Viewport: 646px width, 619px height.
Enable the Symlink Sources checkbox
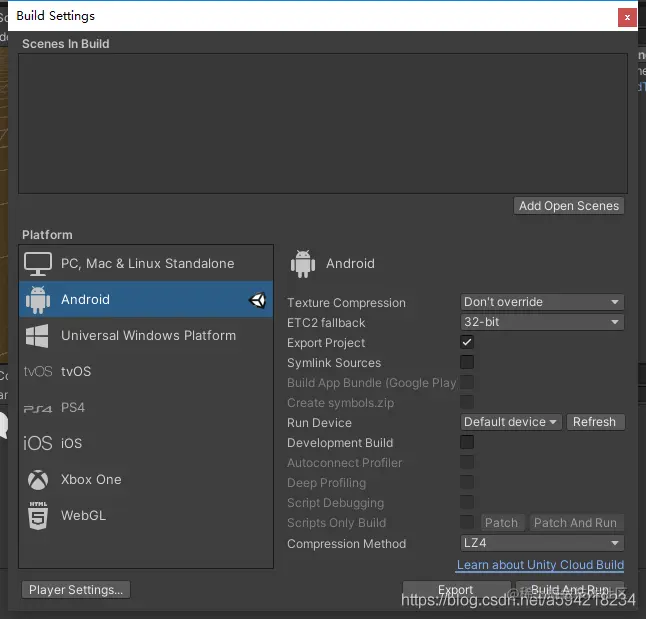pyautogui.click(x=467, y=362)
